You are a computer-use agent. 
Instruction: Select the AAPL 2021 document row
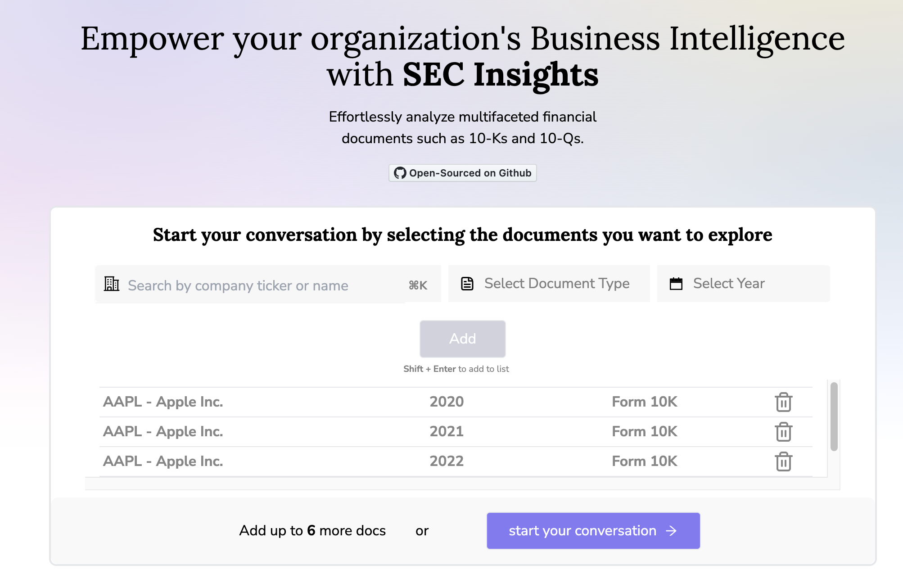[360, 432]
